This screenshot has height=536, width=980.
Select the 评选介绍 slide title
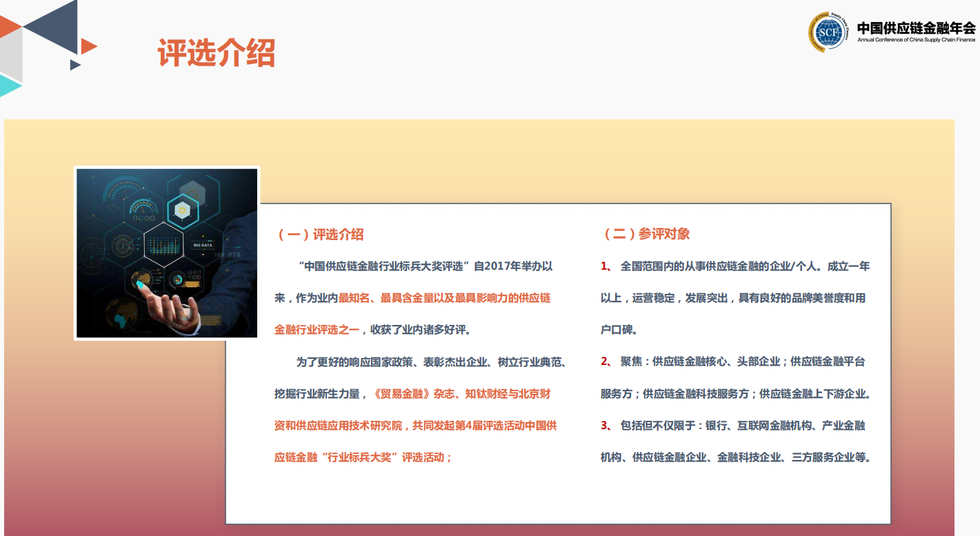click(x=217, y=52)
